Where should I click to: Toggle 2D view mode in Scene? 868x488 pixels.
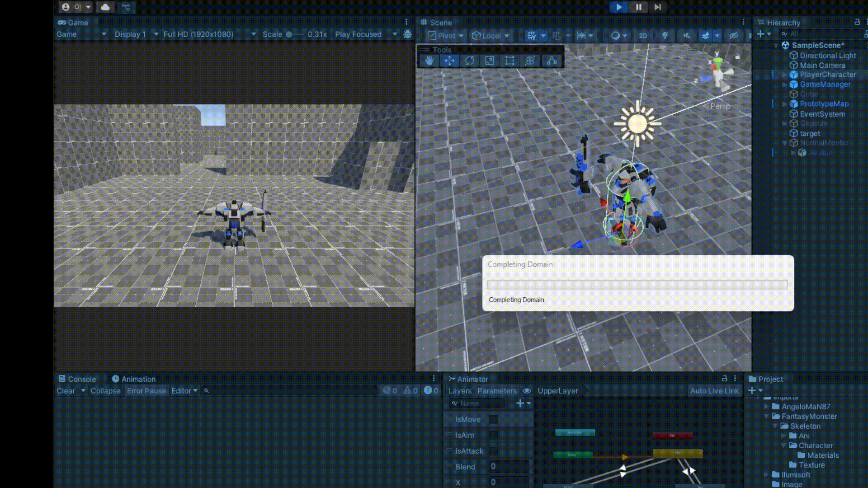click(x=642, y=36)
